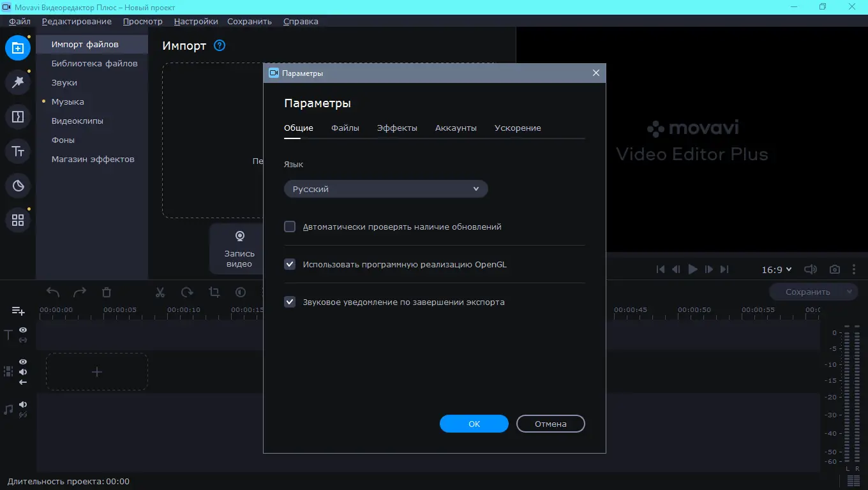Click the snapshot camera icon under preview
This screenshot has height=490, width=868.
pos(834,269)
